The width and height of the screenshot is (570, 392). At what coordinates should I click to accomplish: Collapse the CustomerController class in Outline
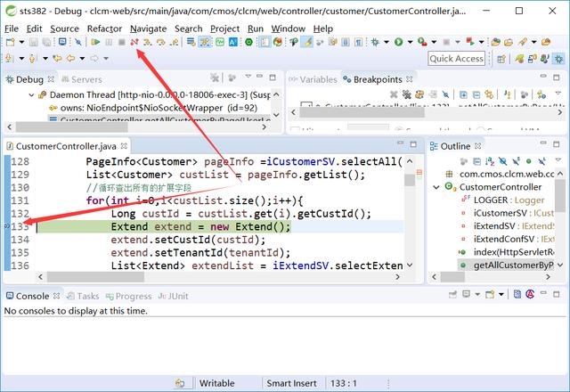click(x=437, y=187)
